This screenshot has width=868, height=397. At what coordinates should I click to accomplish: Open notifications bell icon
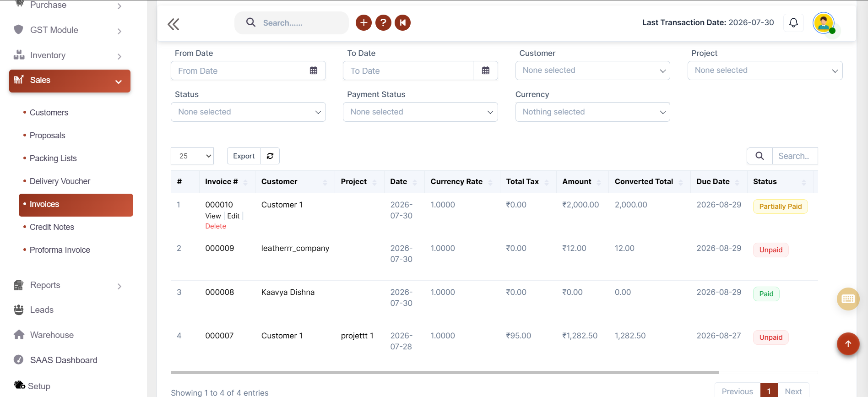click(793, 22)
